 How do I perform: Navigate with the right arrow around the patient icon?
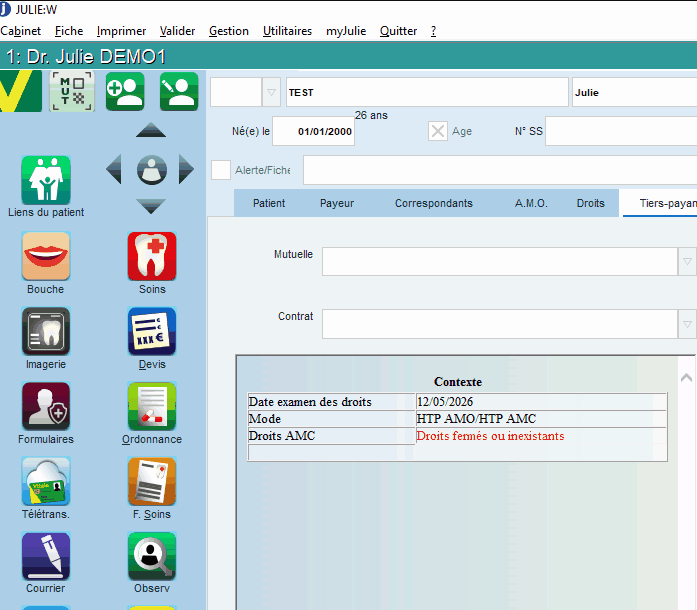[186, 169]
